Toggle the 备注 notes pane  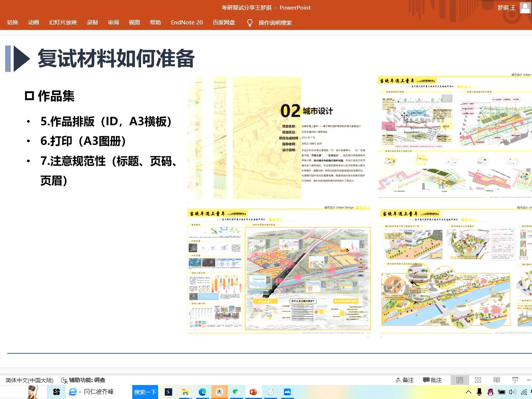[x=405, y=380]
